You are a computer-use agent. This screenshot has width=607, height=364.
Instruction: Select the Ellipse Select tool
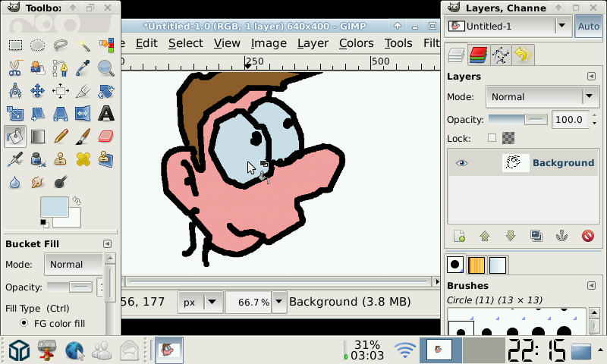pos(37,45)
